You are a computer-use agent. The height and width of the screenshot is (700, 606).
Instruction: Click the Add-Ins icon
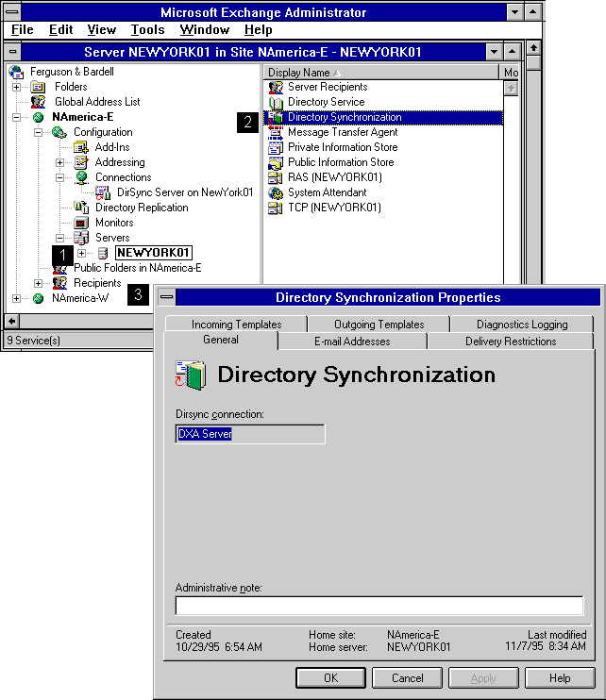[x=81, y=147]
